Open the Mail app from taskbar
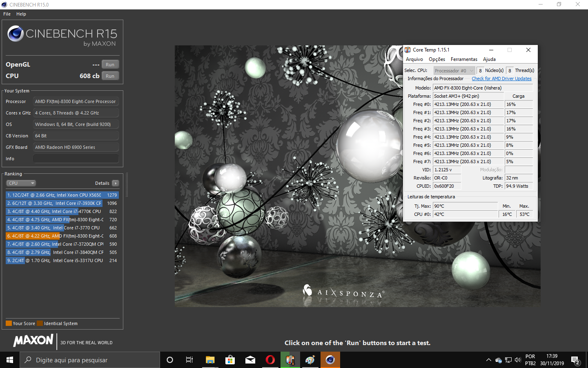Screen dimensions: 588x368 pos(250,360)
